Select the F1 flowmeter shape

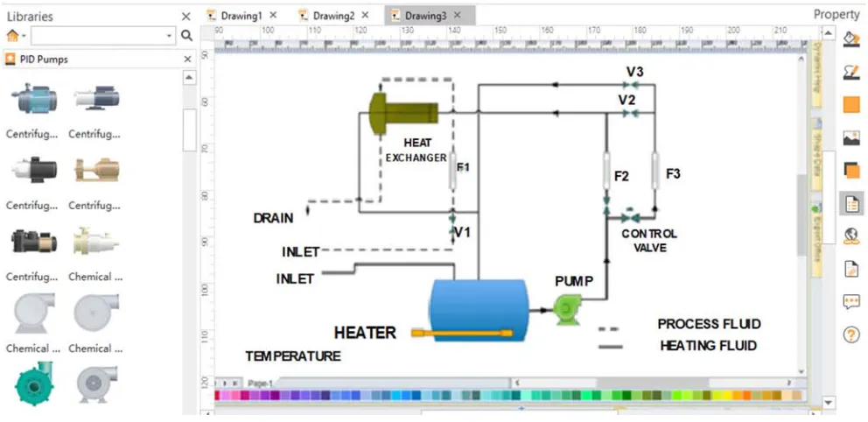[453, 172]
